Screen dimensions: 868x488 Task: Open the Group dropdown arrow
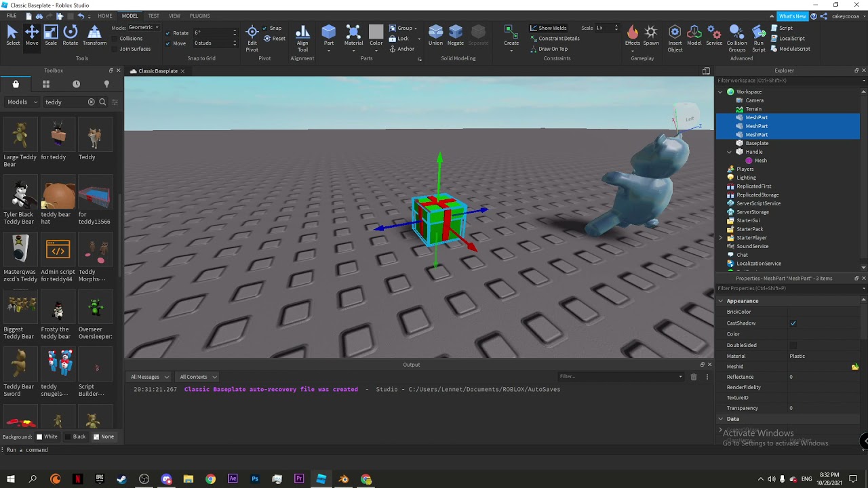[x=415, y=28]
